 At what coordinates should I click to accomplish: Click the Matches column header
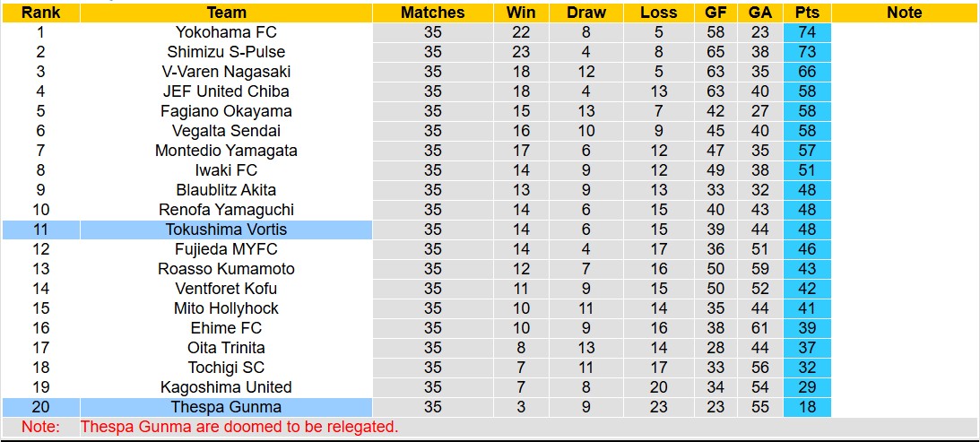[x=432, y=13]
